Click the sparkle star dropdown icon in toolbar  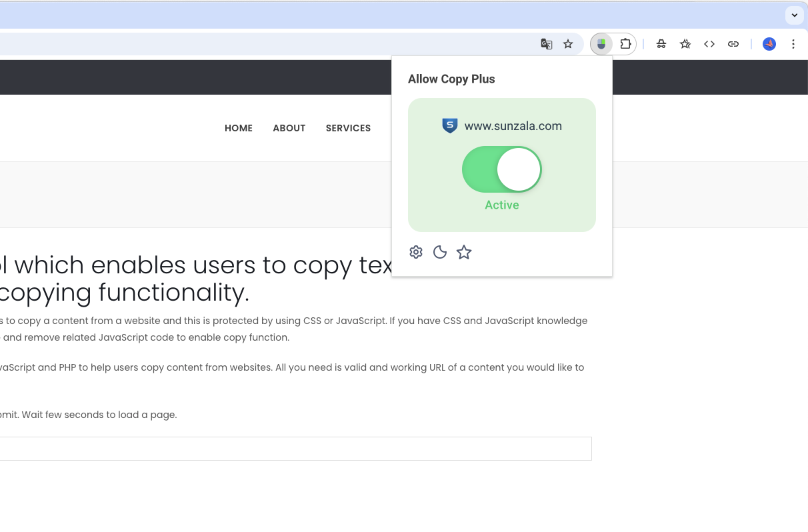point(685,43)
